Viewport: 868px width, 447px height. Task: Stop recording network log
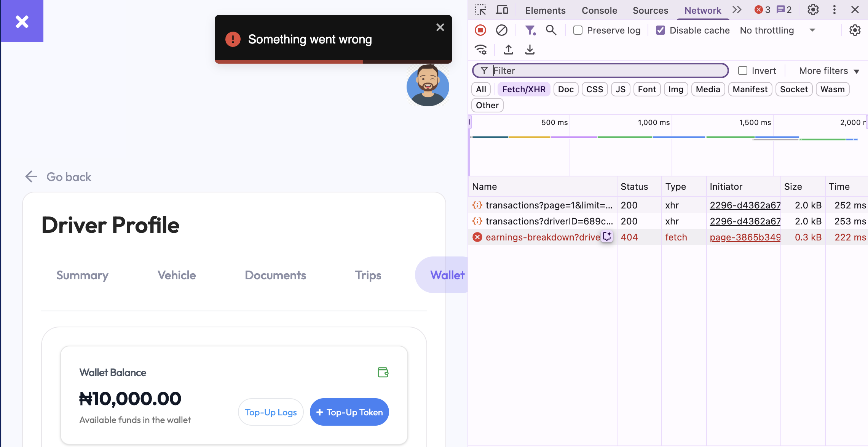[480, 30]
